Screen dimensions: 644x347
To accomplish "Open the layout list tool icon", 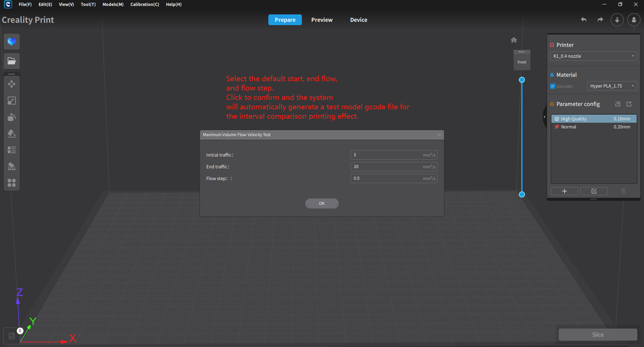I will pyautogui.click(x=12, y=150).
